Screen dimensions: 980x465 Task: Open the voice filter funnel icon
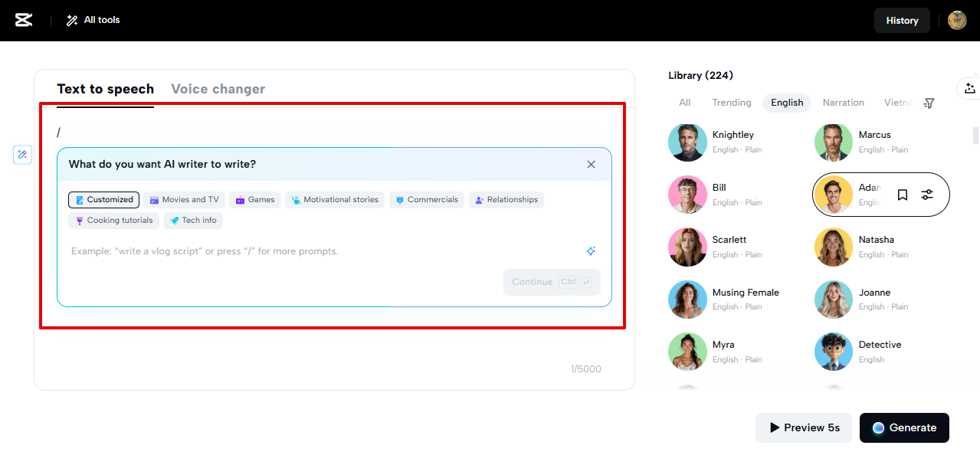point(929,103)
